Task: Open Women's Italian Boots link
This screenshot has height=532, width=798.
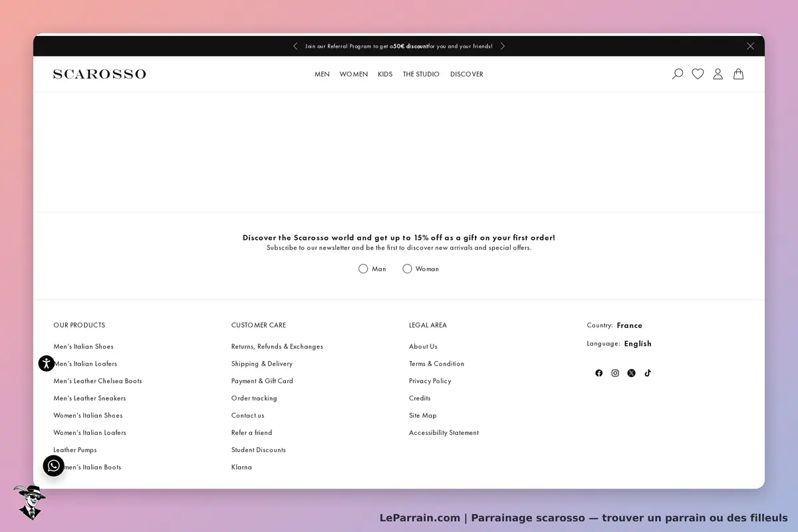Action: pyautogui.click(x=87, y=467)
